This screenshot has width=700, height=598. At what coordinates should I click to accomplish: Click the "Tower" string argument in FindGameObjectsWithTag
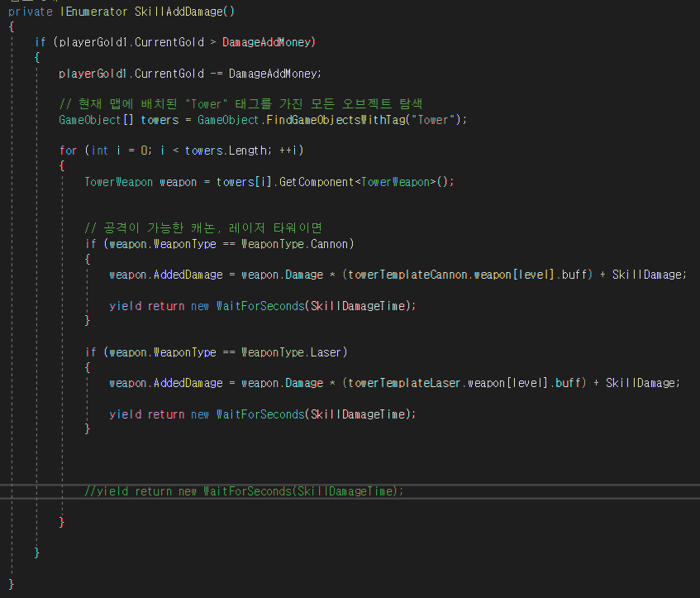coord(436,119)
